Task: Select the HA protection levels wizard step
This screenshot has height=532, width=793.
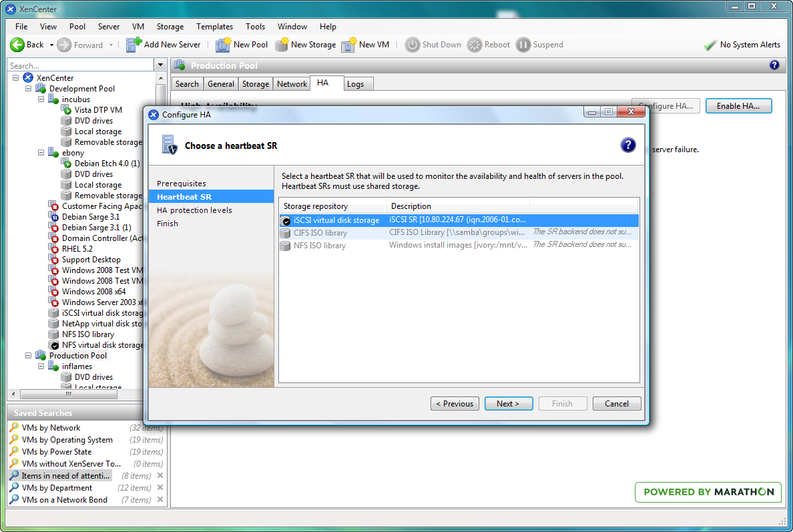Action: (194, 210)
